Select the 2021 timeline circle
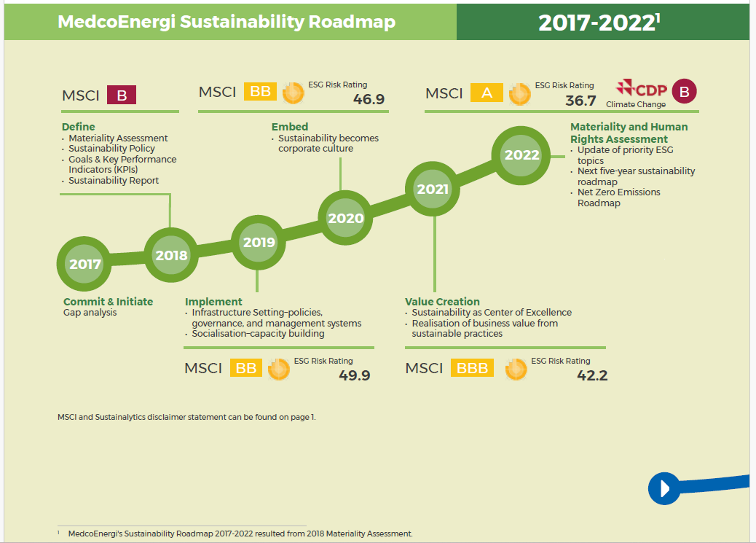Screen dimensions: 756x543 coord(433,189)
